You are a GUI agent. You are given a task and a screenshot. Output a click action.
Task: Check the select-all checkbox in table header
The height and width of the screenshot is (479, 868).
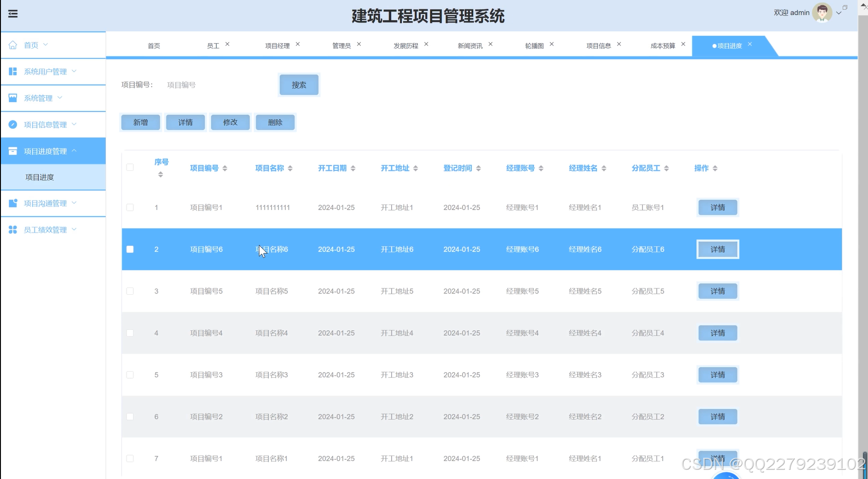point(130,168)
